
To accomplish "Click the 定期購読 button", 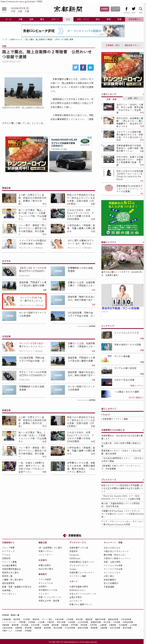I will tap(104, 9).
